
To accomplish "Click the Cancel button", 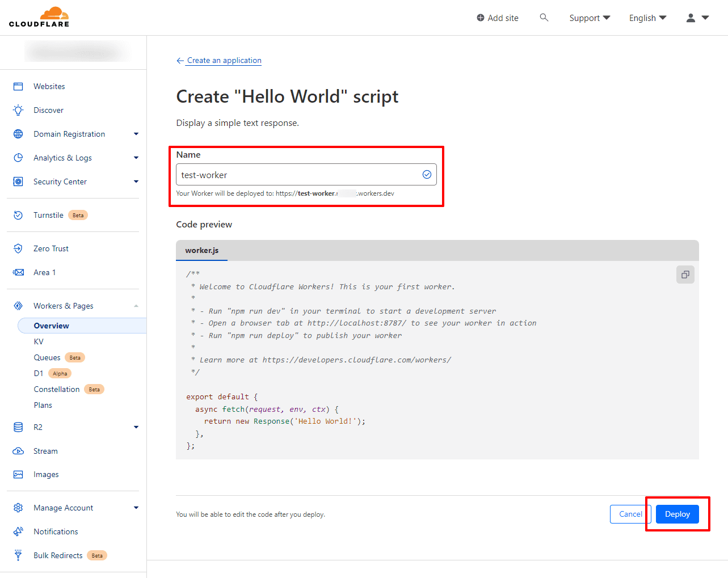I will [630, 514].
